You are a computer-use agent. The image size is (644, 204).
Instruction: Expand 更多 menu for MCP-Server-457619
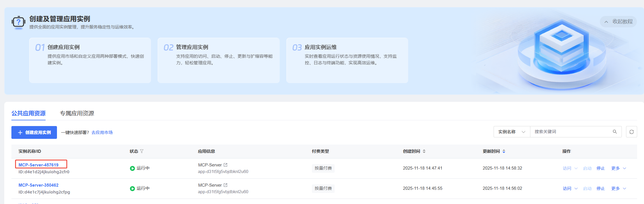[x=619, y=168]
